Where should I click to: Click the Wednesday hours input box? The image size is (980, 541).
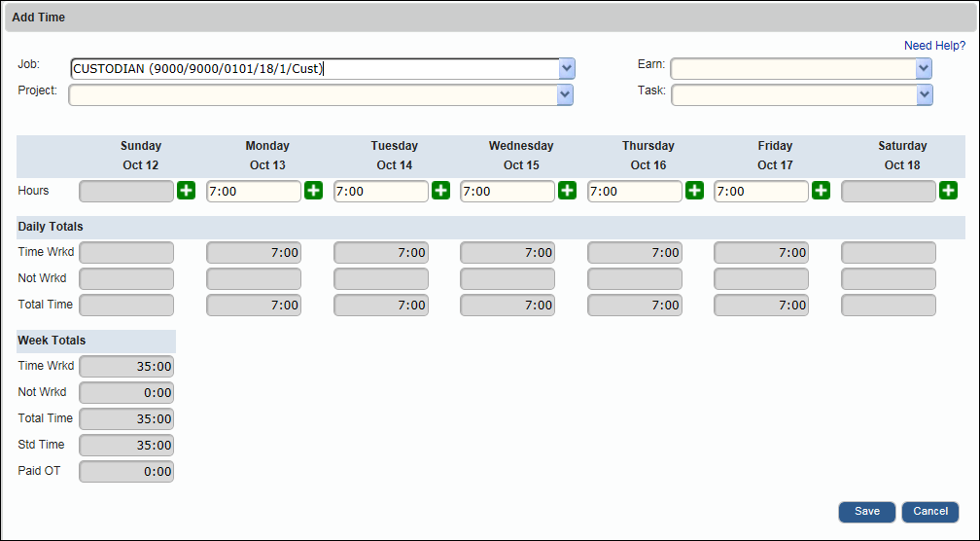pos(507,192)
